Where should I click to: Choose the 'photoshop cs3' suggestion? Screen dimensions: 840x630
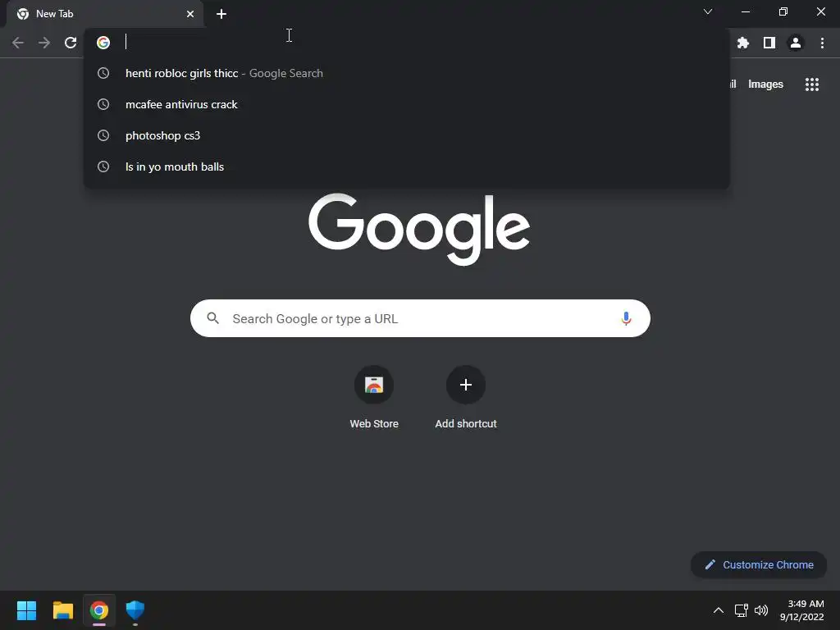point(407,135)
